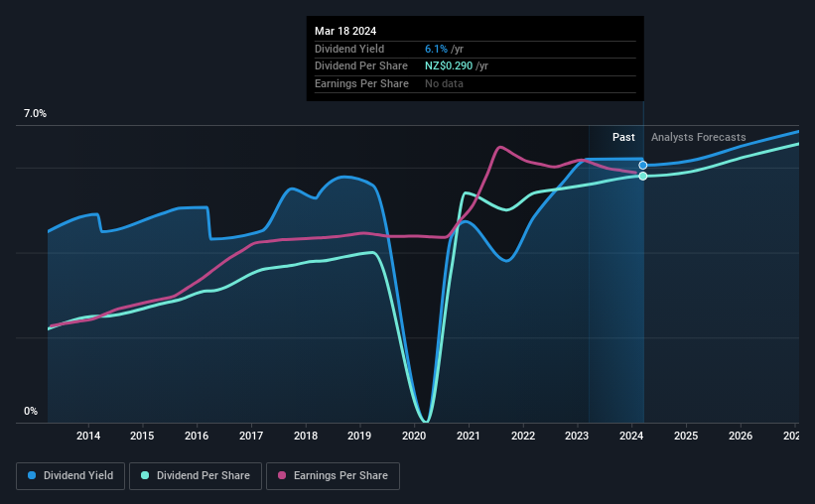The image size is (815, 504).
Task: Click the No data earnings value
Action: (444, 83)
